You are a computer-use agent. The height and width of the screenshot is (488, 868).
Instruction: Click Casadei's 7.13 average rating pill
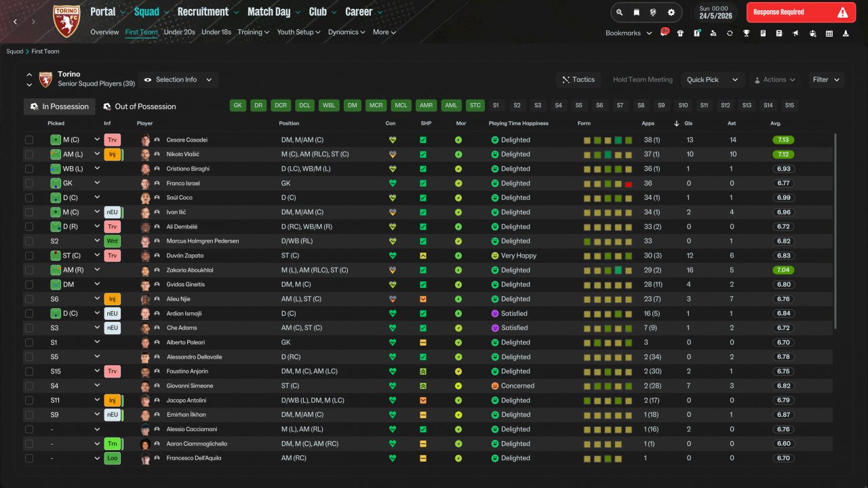[x=783, y=140]
